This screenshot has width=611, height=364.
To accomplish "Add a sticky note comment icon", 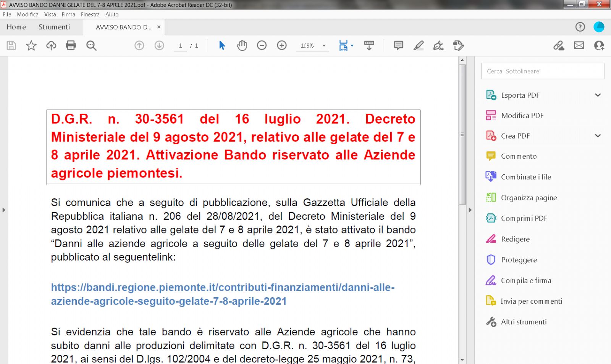I will [x=398, y=45].
